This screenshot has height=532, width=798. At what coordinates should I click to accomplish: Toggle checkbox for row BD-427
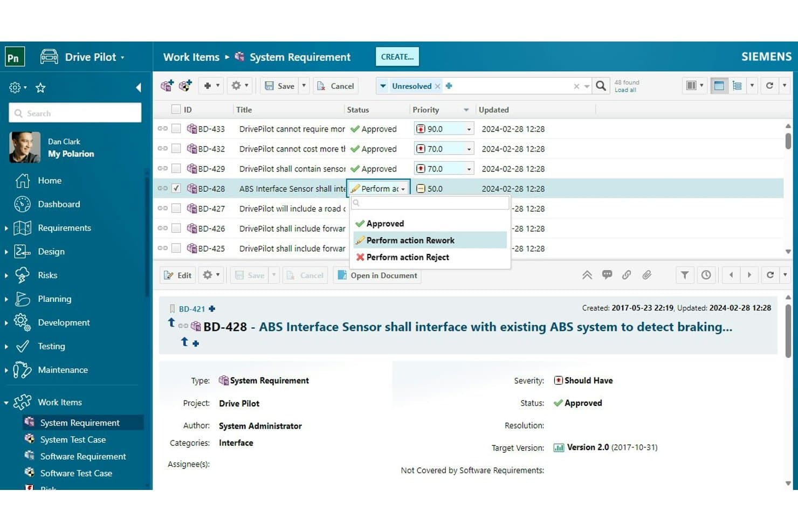(176, 209)
